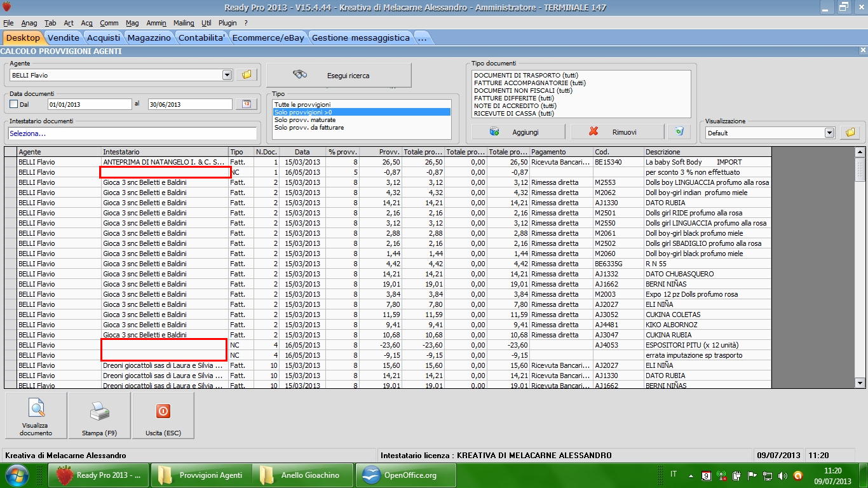Expand the Visualizzazione dropdown

tap(829, 133)
